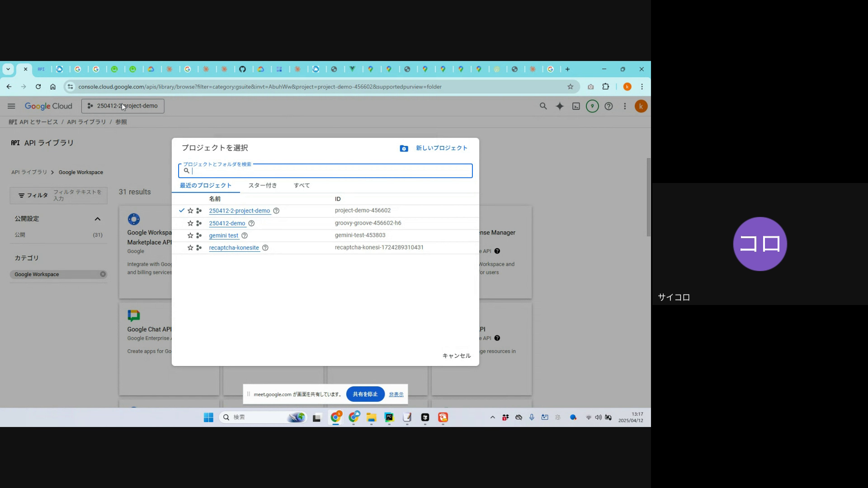Toggle star for gemini test project
Viewport: 868px width, 488px height.
(x=190, y=235)
